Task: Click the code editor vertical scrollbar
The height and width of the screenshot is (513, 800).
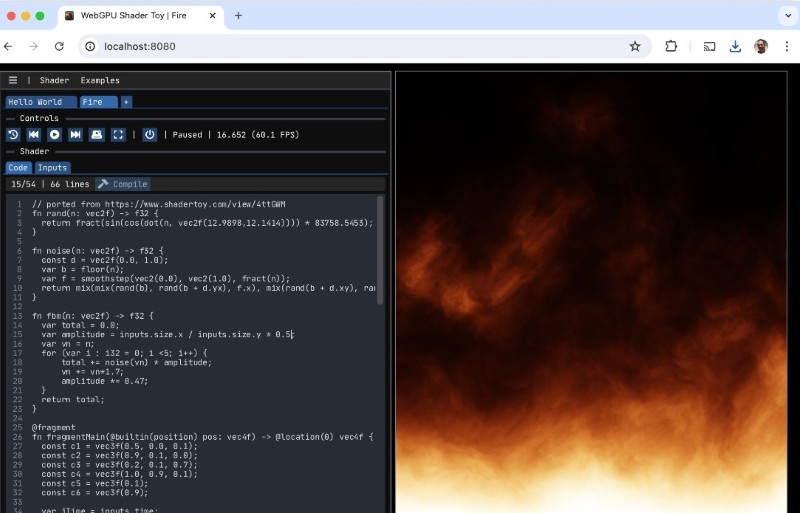Action: tap(380, 250)
